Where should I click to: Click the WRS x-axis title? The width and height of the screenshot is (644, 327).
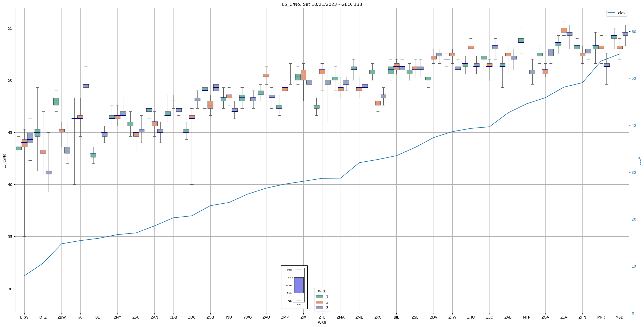tap(322, 323)
